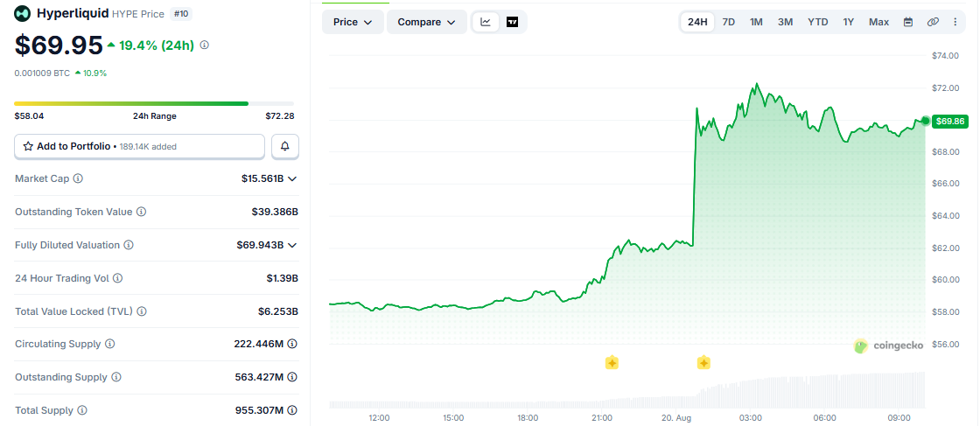Open info icon beside Outstanding Supply label
This screenshot has width=980, height=426.
[x=116, y=377]
